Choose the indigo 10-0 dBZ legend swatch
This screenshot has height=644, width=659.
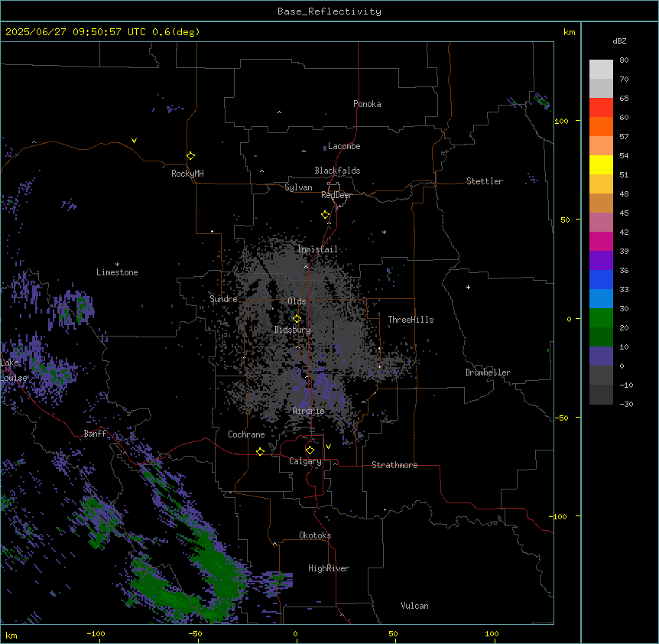click(x=601, y=356)
